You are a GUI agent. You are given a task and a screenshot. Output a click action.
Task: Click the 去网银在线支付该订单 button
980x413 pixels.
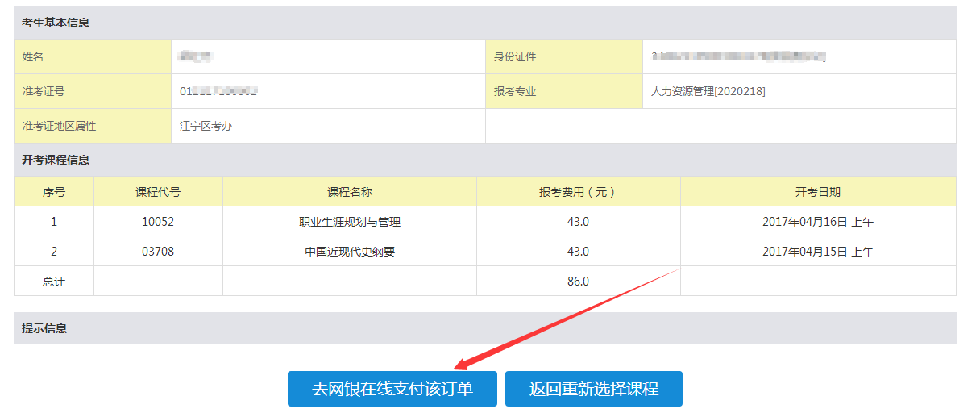point(392,389)
